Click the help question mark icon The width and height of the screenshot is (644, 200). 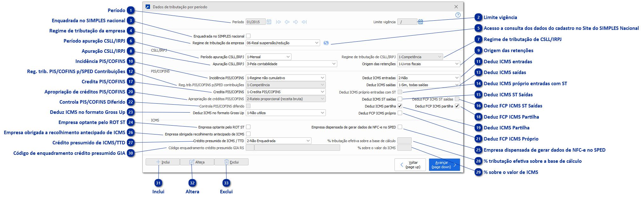(458, 15)
